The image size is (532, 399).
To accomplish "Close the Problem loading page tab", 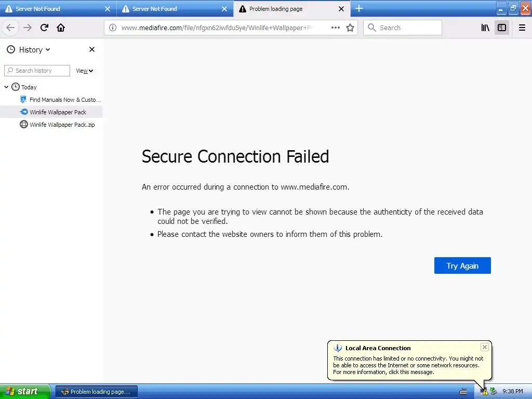I will pos(341,9).
